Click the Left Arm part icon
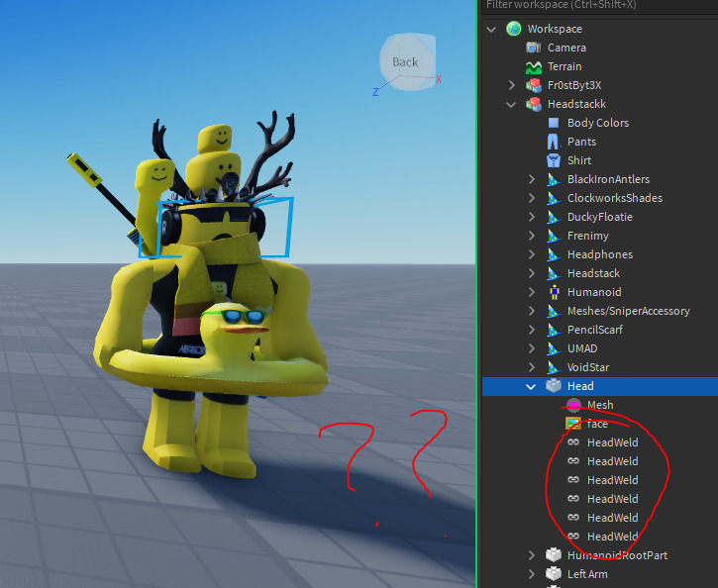 click(554, 574)
